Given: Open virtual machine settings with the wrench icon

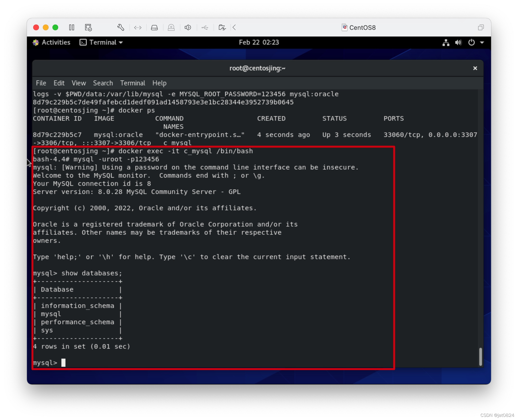Looking at the screenshot, I should [x=121, y=27].
